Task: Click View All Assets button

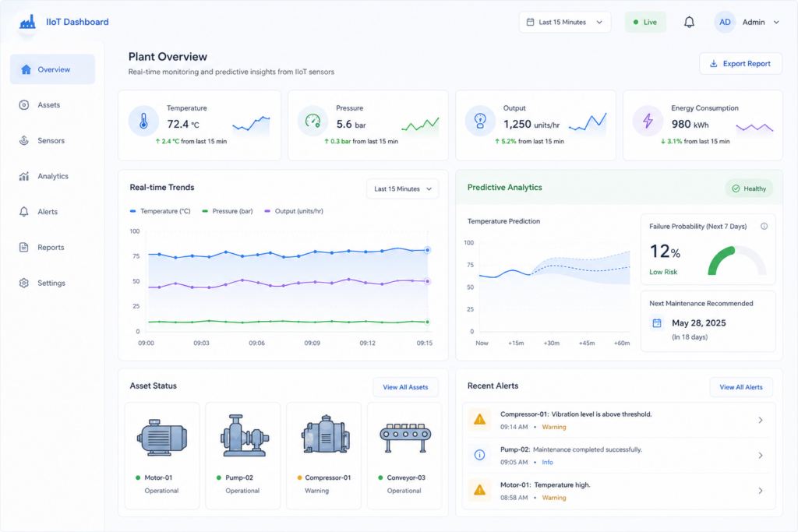Action: (x=405, y=387)
